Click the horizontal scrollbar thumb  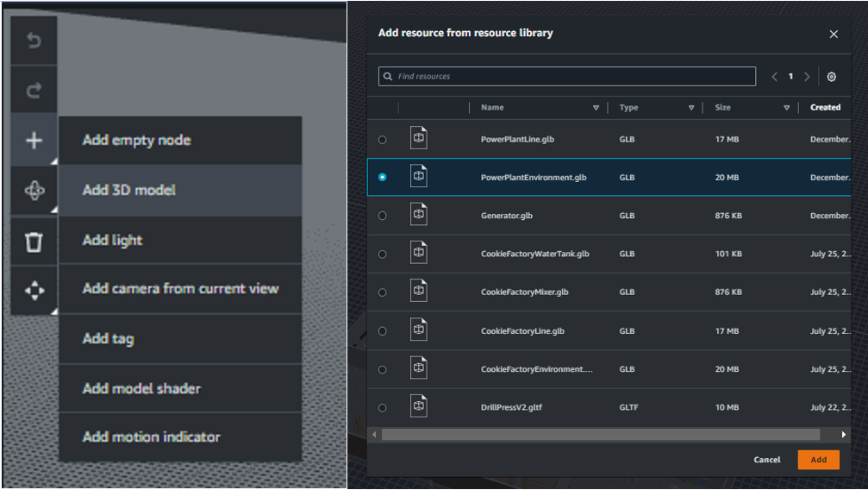[x=601, y=435]
